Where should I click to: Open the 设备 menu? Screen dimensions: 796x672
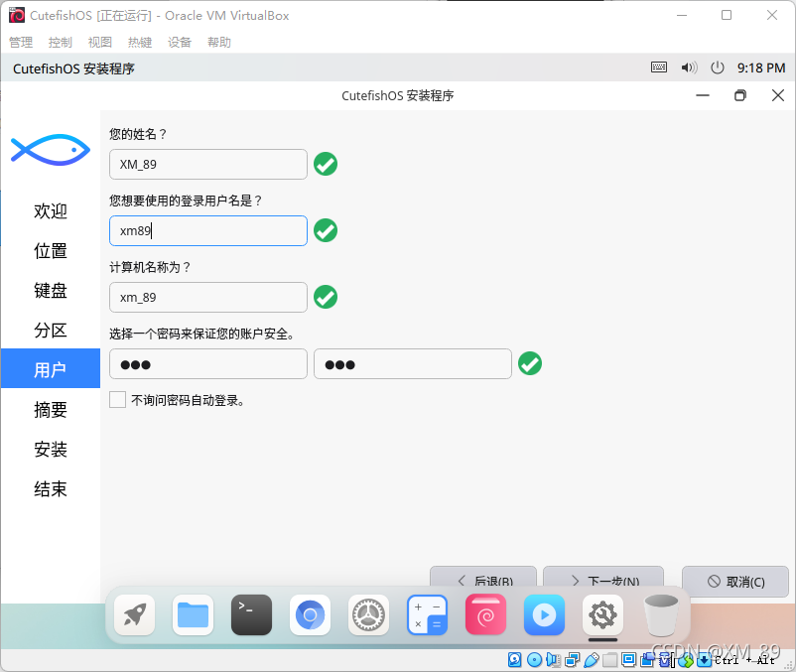(180, 42)
